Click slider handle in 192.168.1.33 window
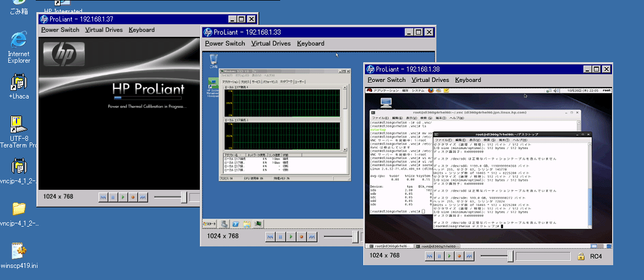This screenshot has height=280, width=644. (x=355, y=237)
